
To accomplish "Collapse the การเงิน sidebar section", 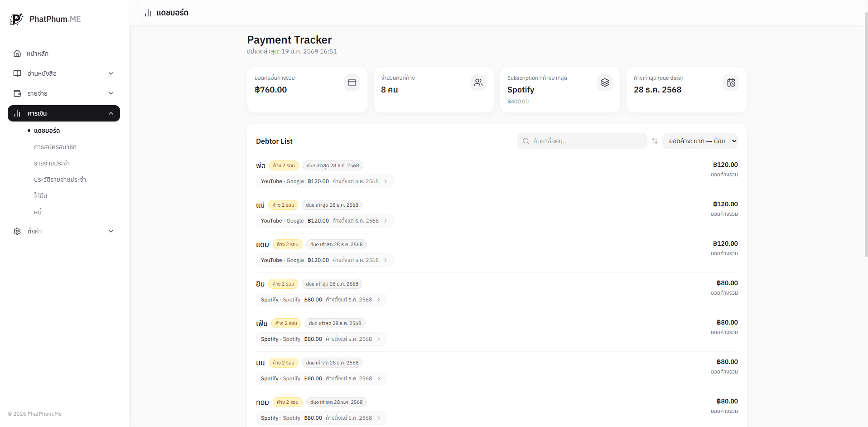I will point(111,113).
